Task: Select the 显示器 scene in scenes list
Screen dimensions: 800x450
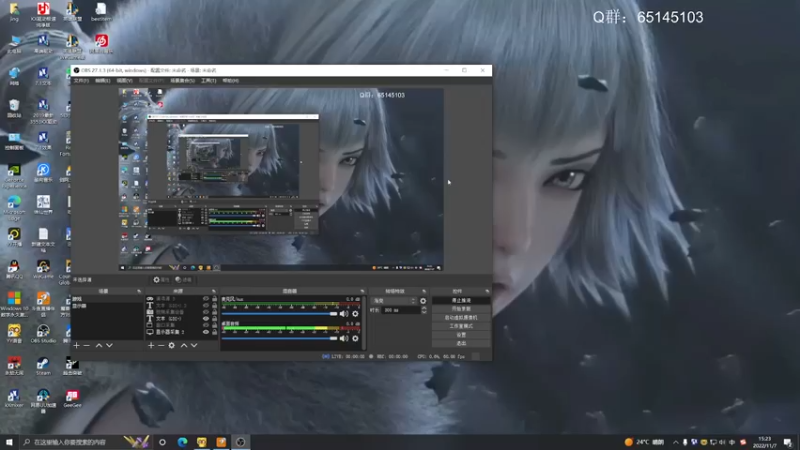Action: coord(107,306)
